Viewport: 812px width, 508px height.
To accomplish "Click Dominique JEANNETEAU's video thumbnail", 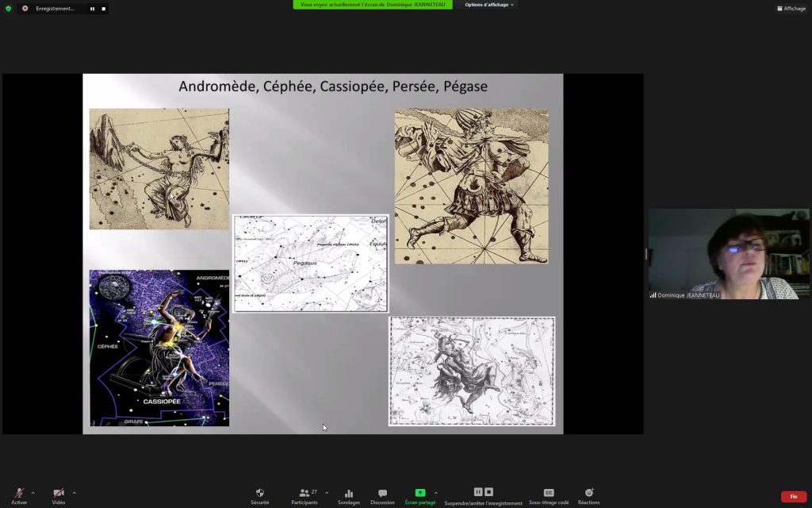I will tap(729, 254).
